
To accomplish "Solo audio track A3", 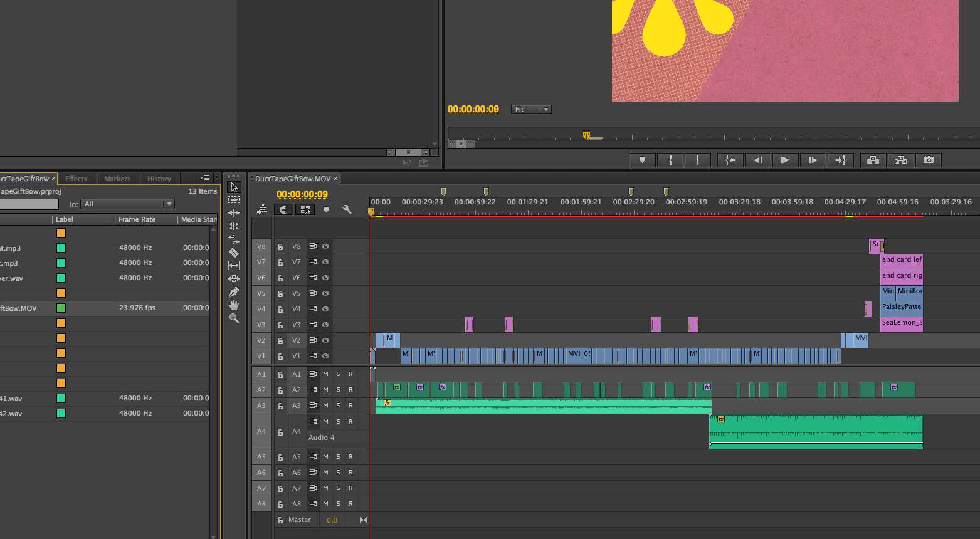I will (338, 406).
